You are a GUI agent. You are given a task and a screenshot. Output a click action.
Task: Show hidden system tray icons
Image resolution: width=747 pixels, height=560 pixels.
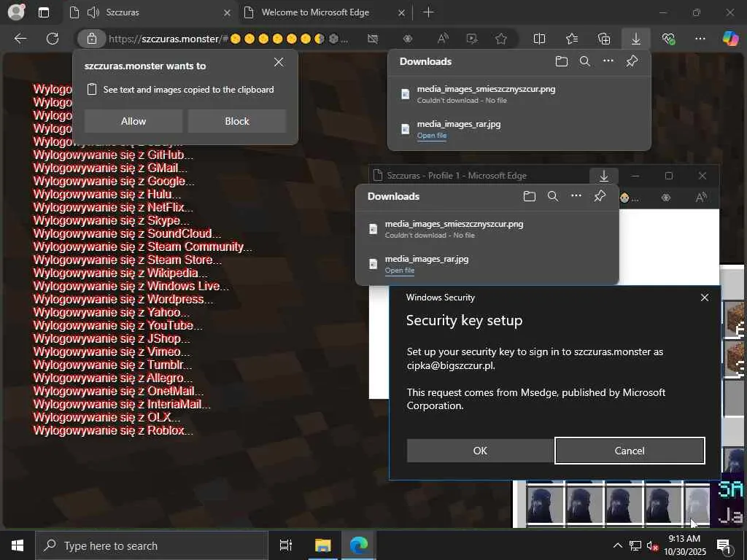617,545
